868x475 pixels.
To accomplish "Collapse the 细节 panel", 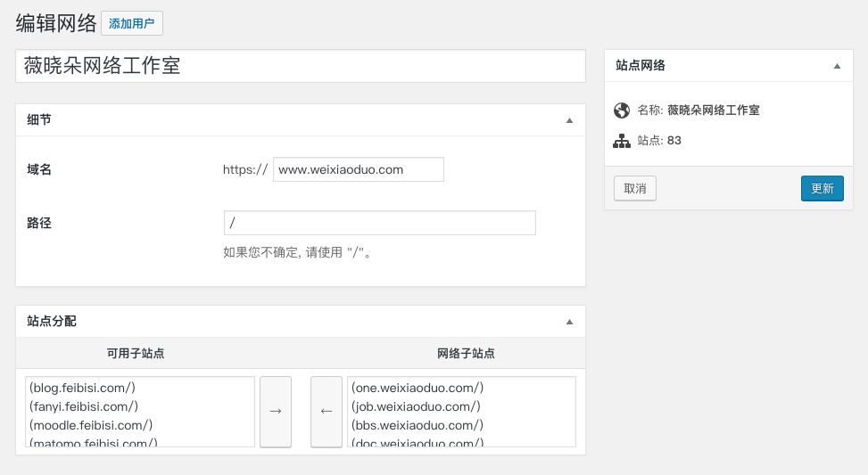I will pos(569,120).
